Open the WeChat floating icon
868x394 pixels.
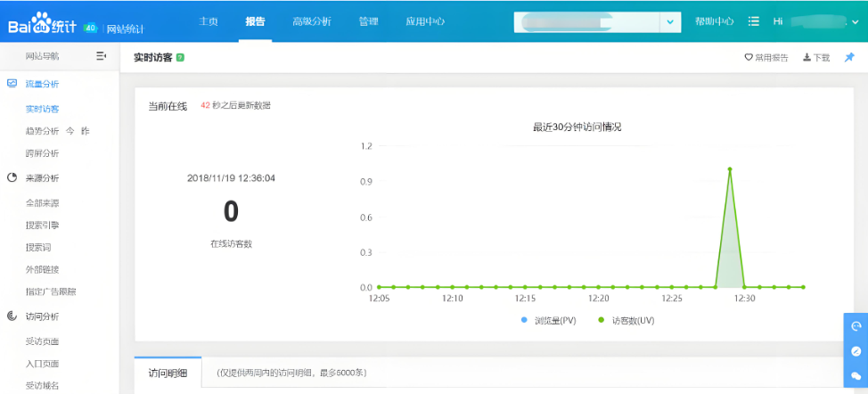[856, 375]
